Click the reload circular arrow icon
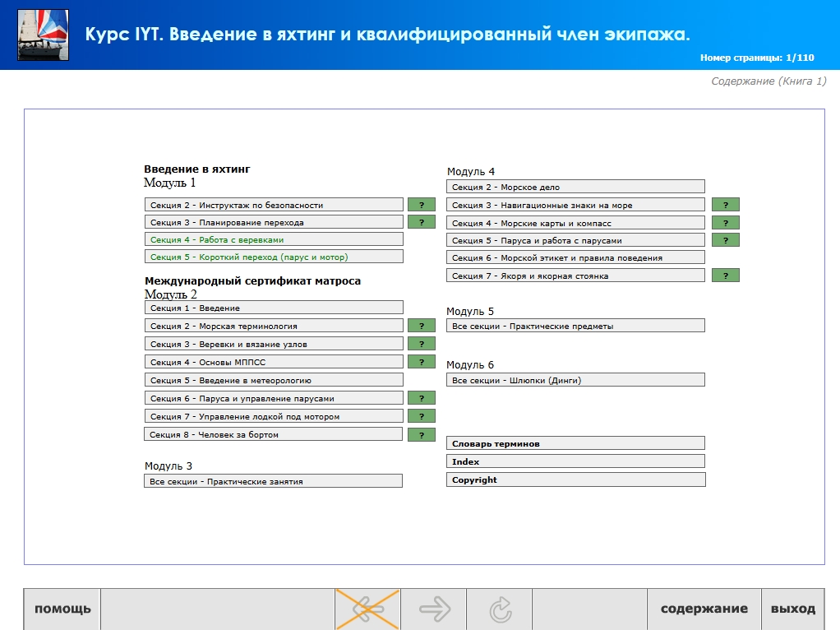The height and width of the screenshot is (630, 840). (500, 609)
